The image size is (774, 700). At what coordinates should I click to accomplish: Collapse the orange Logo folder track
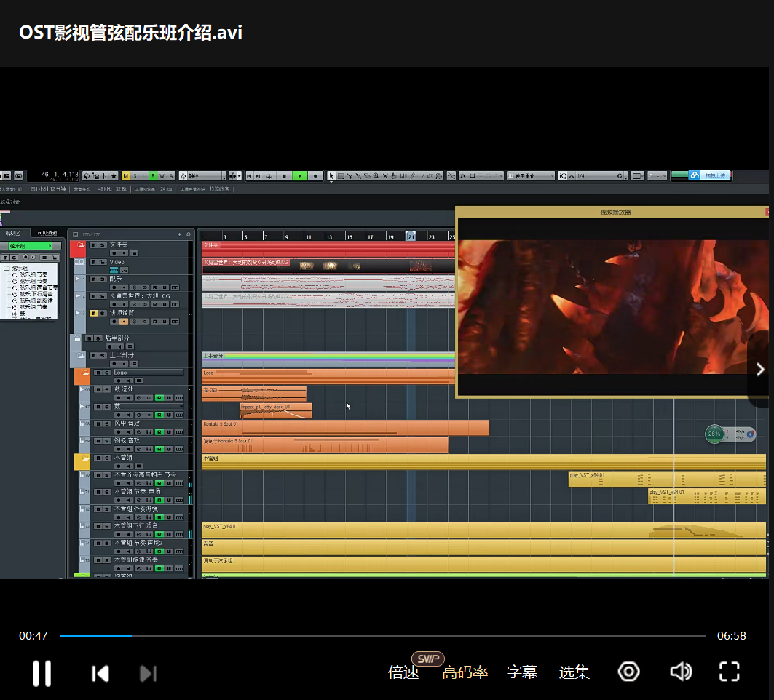click(x=84, y=373)
